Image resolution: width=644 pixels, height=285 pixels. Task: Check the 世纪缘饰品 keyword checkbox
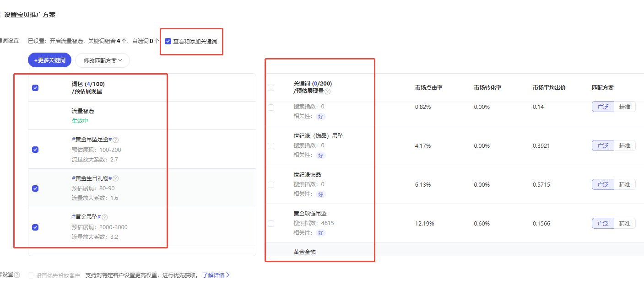coord(271,184)
